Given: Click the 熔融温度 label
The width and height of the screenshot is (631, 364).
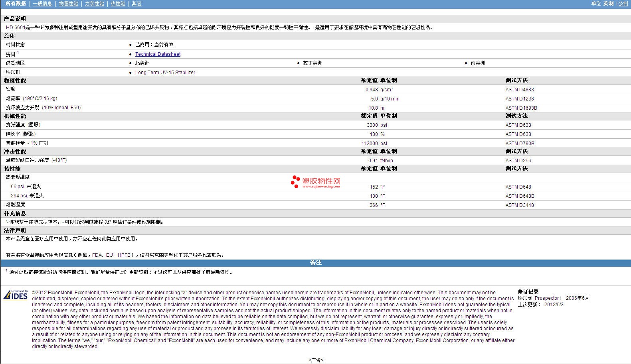Looking at the screenshot, I should (x=15, y=205).
